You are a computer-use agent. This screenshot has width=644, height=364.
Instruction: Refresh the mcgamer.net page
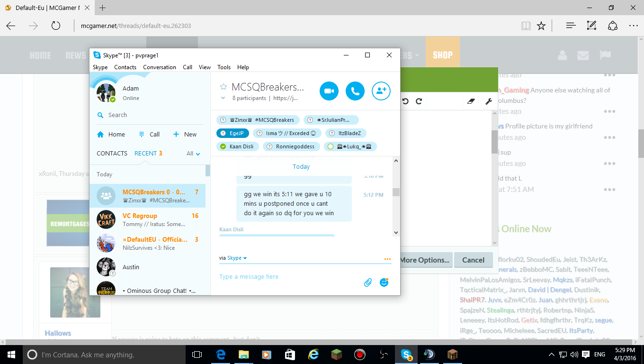click(56, 26)
